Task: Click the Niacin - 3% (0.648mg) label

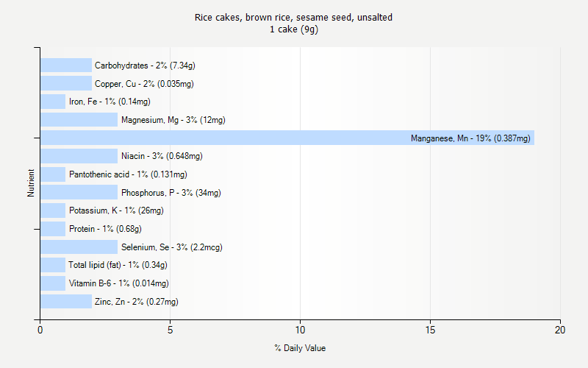Action: [x=162, y=156]
